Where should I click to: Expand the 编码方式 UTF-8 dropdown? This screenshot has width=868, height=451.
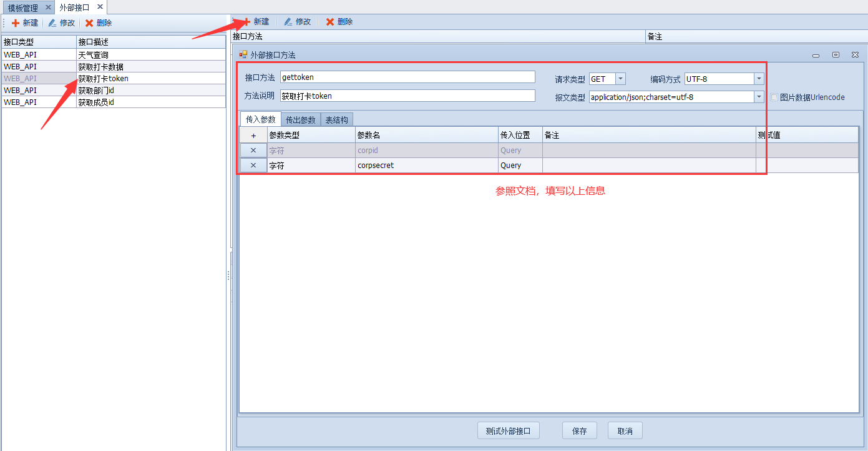point(759,79)
